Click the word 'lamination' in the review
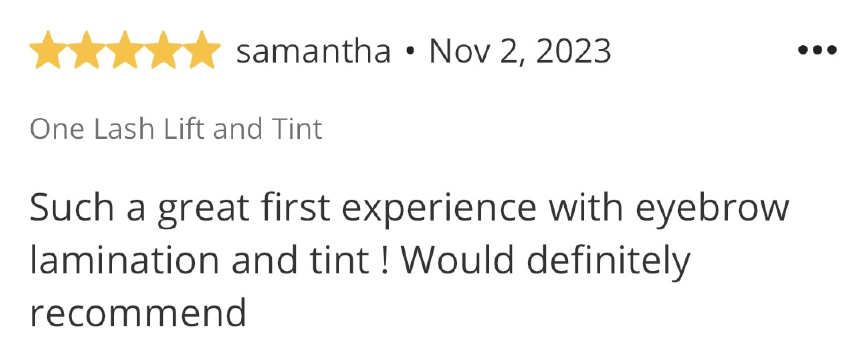 tap(125, 259)
